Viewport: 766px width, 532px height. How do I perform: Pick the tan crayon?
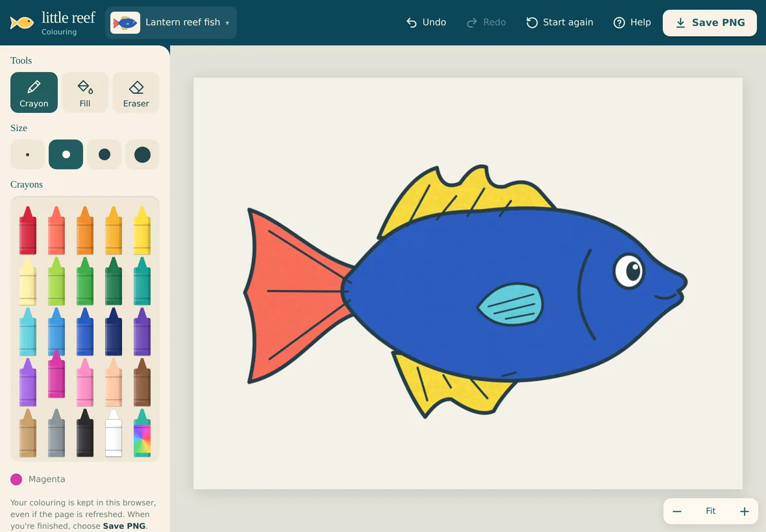(x=28, y=433)
